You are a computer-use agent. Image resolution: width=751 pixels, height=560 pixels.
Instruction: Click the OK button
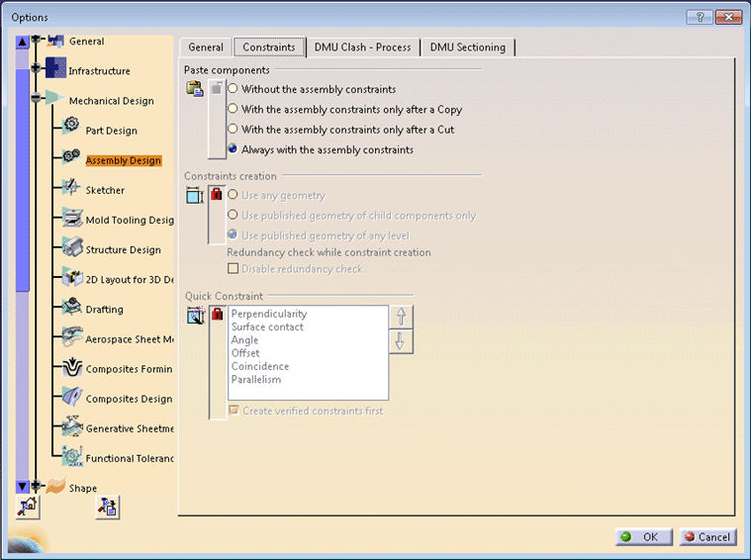coord(644,537)
